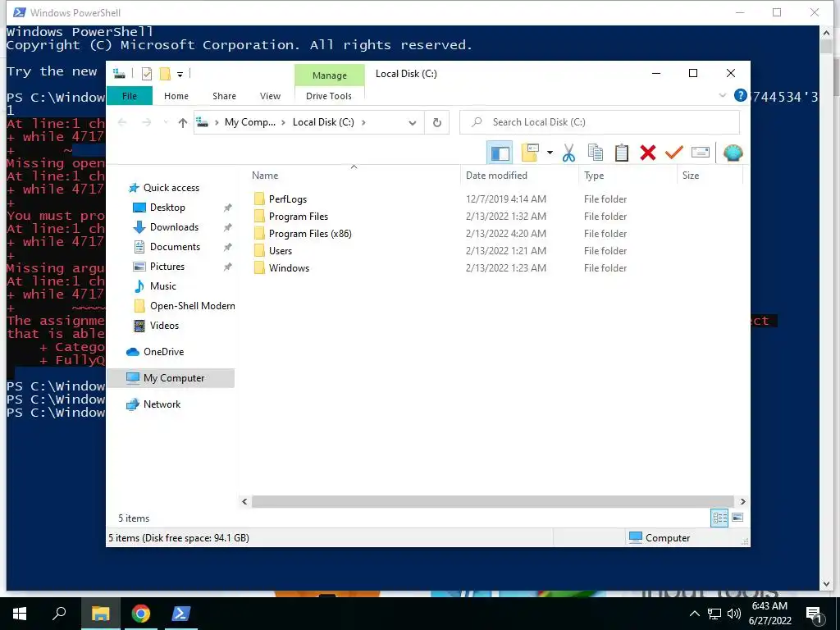840x630 pixels.
Task: Open the address bar history dropdown
Action: pyautogui.click(x=413, y=123)
